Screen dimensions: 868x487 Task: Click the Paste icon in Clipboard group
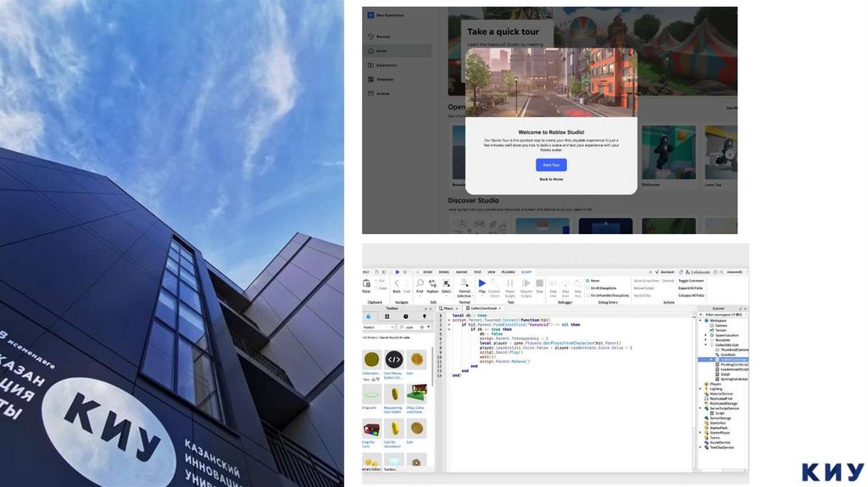(366, 283)
